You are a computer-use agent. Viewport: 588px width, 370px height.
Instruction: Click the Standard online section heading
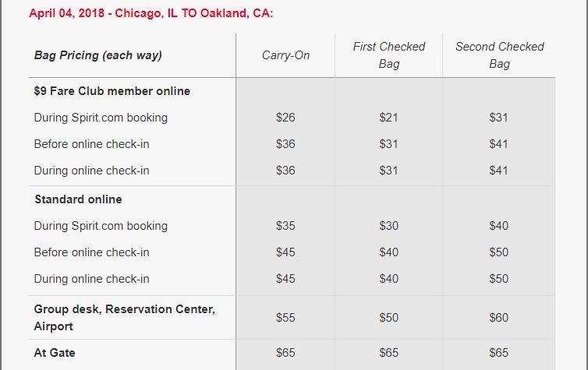[78, 199]
